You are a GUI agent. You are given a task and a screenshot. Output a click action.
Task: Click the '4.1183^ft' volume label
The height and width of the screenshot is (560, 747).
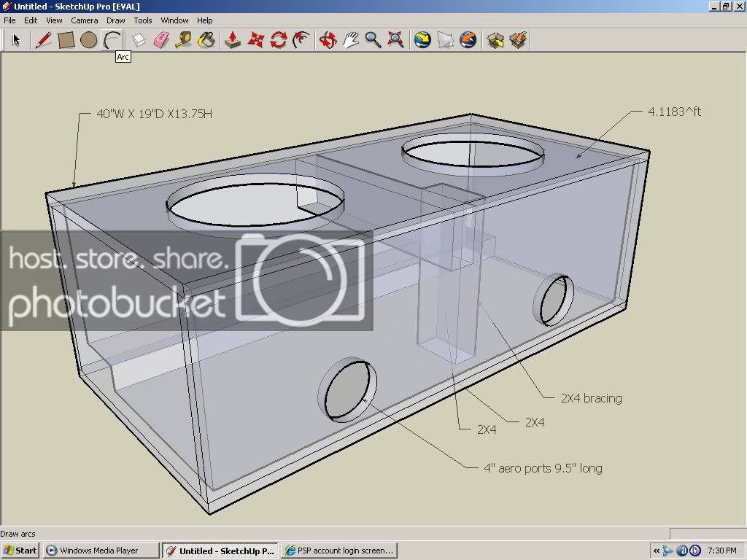[x=674, y=112]
